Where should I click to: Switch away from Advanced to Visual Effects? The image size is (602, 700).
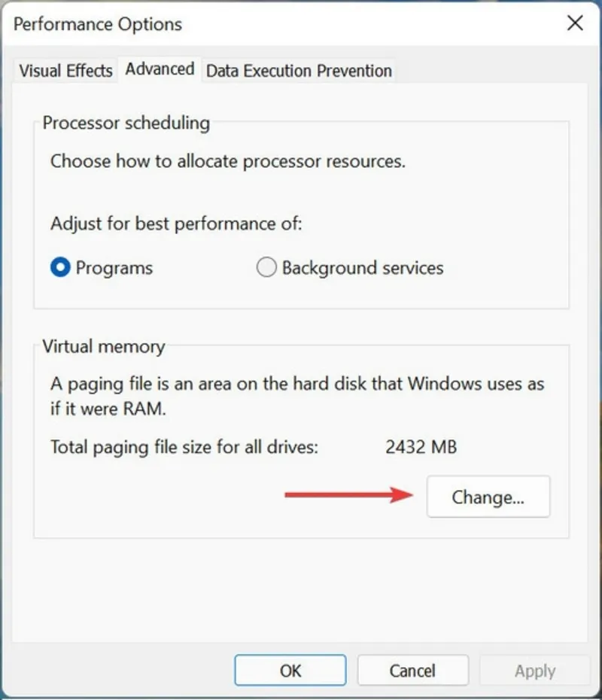[65, 70]
